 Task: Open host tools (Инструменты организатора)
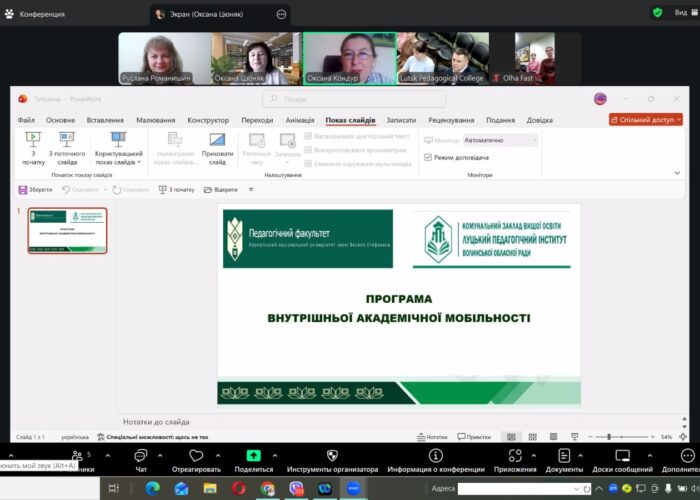[332, 458]
